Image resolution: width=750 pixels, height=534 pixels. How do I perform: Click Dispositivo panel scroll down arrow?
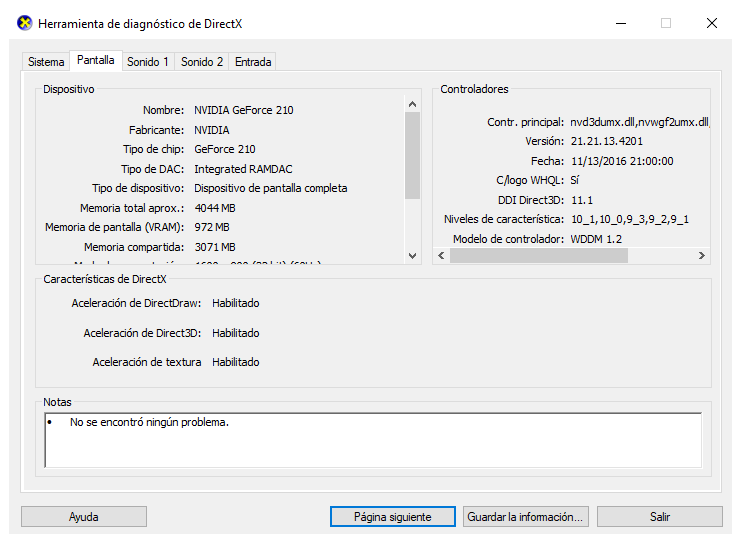412,256
